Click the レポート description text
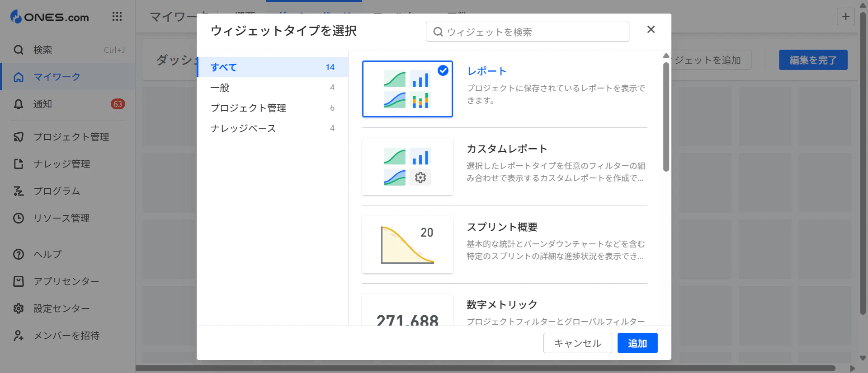 click(x=556, y=94)
